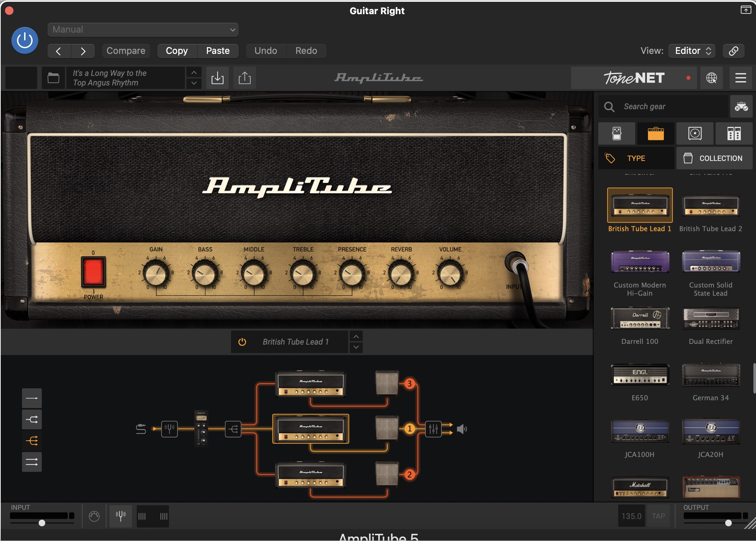Select cabinet on chain path 2
The width and height of the screenshot is (756, 541).
click(387, 474)
